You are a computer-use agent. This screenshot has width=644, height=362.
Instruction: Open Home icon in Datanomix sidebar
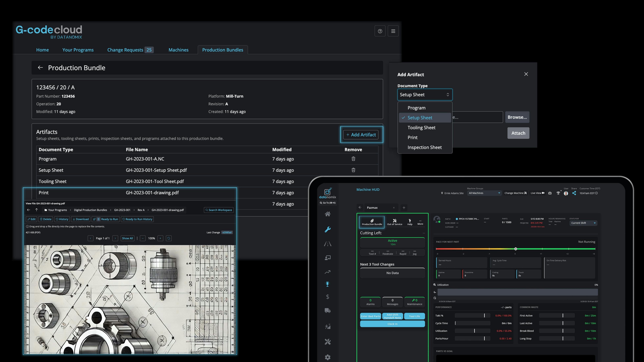[327, 214]
